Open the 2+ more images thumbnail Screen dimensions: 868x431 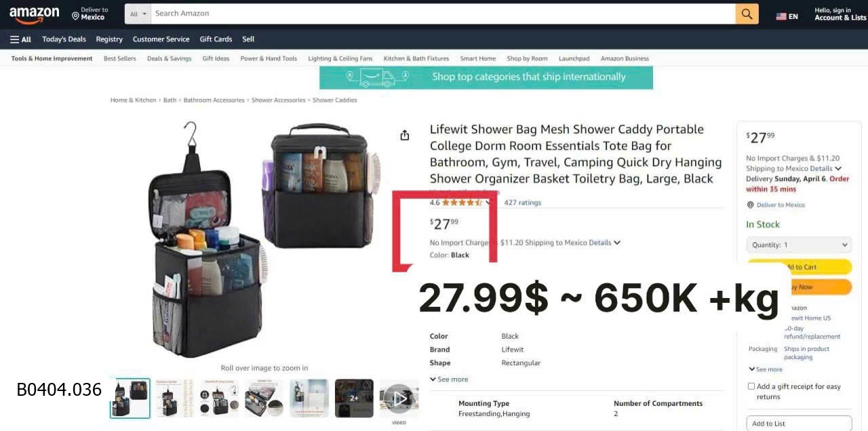[354, 398]
